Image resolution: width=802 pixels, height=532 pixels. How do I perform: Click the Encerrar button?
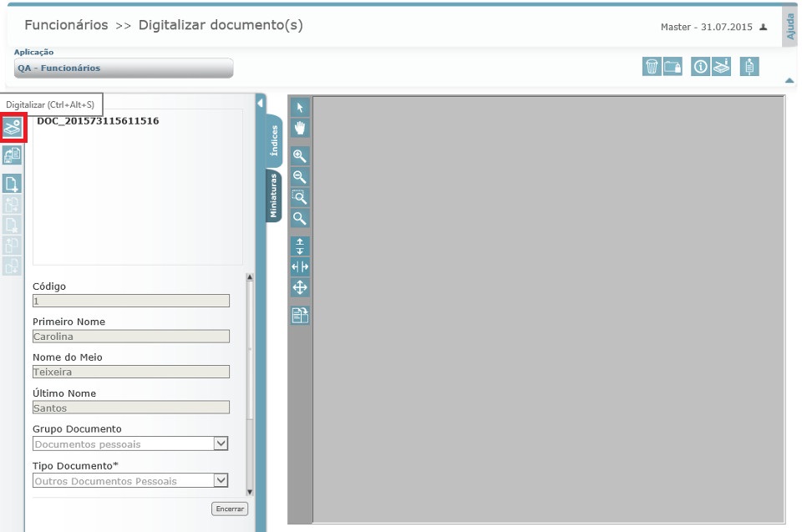[229, 508]
